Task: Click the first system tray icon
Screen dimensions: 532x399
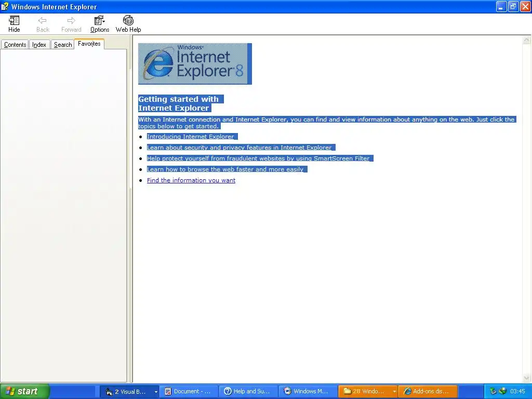Action: point(493,391)
